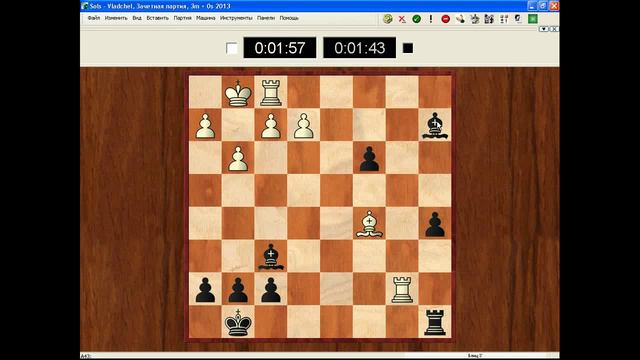This screenshot has height=360, width=640.
Task: Open the Файл menu
Action: tap(93, 18)
